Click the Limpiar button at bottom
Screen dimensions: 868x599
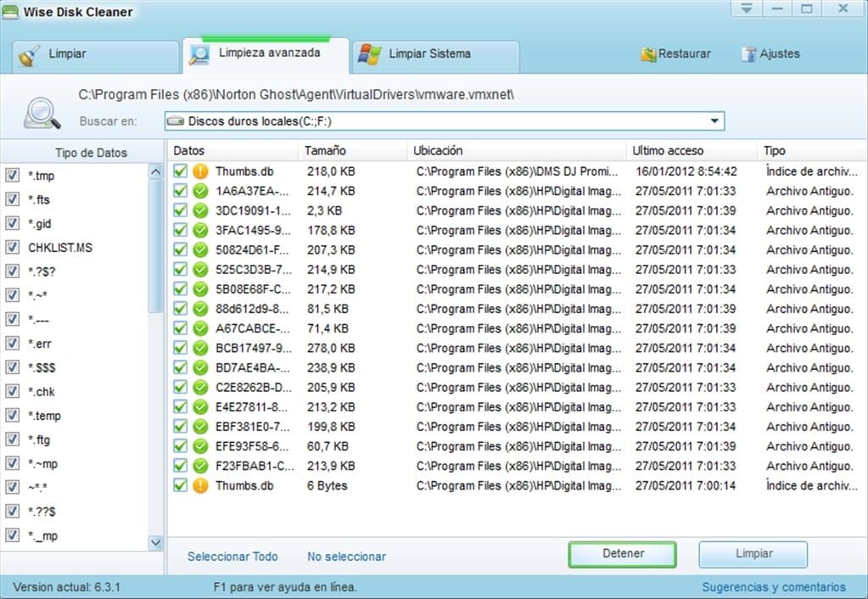click(x=753, y=553)
